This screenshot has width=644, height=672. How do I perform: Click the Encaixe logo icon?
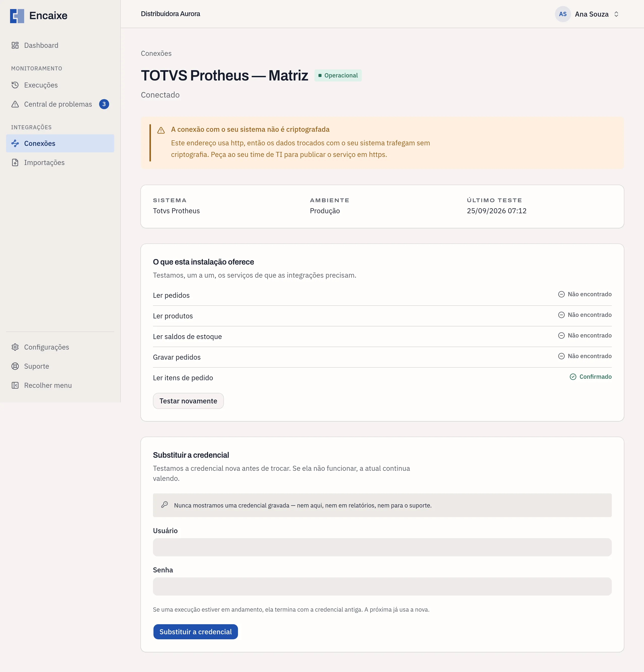tap(17, 16)
